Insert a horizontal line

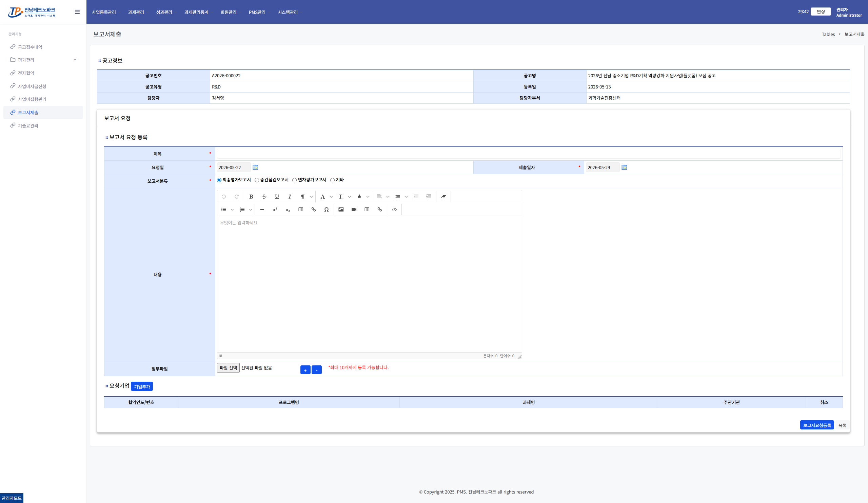pos(262,210)
